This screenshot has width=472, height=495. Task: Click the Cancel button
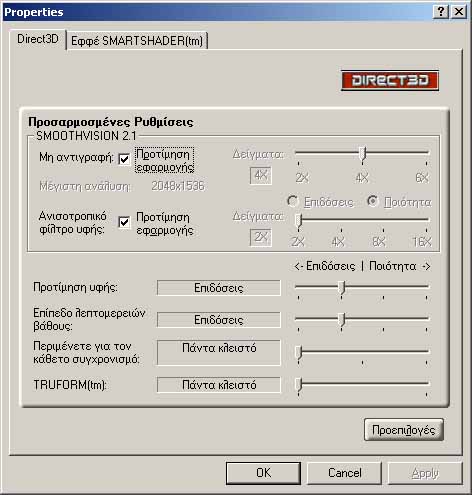pyautogui.click(x=344, y=473)
